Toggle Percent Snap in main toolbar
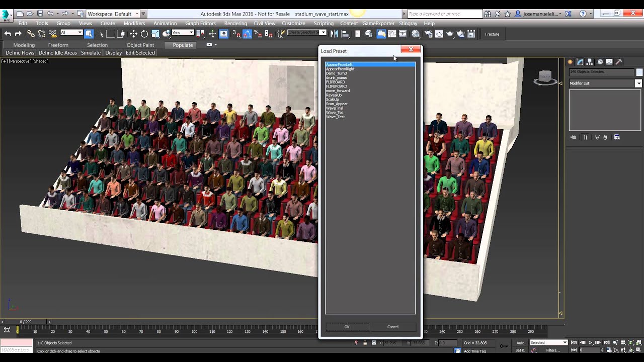The width and height of the screenshot is (644, 362). [258, 34]
